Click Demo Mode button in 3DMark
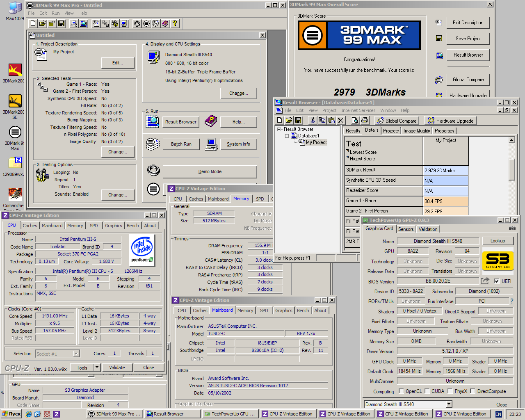The height and width of the screenshot is (420, 525). tap(210, 171)
